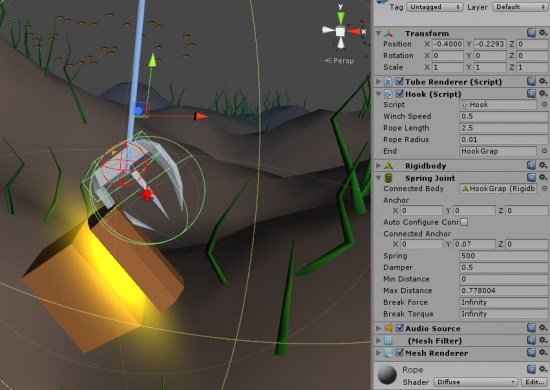Open the Tag dropdown showing Untagged
Viewport: 550px width, 390px height.
click(x=434, y=7)
